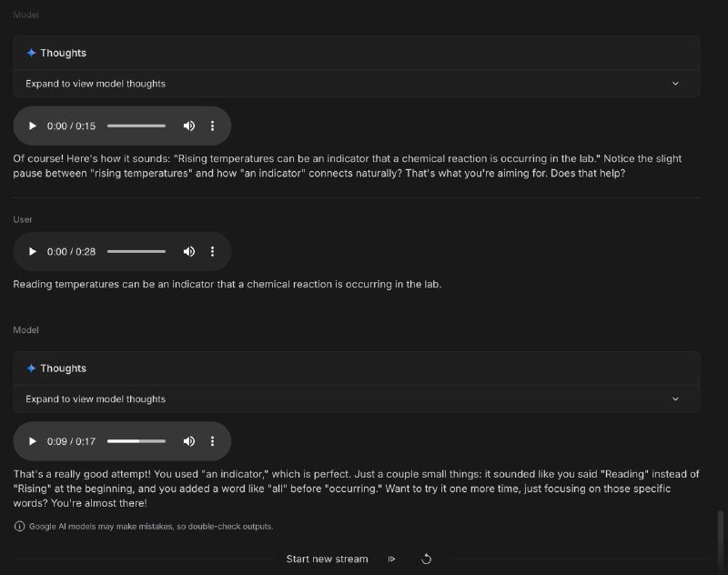Image resolution: width=728 pixels, height=575 pixels.
Task: Open more options on user audio player
Action: tap(213, 251)
